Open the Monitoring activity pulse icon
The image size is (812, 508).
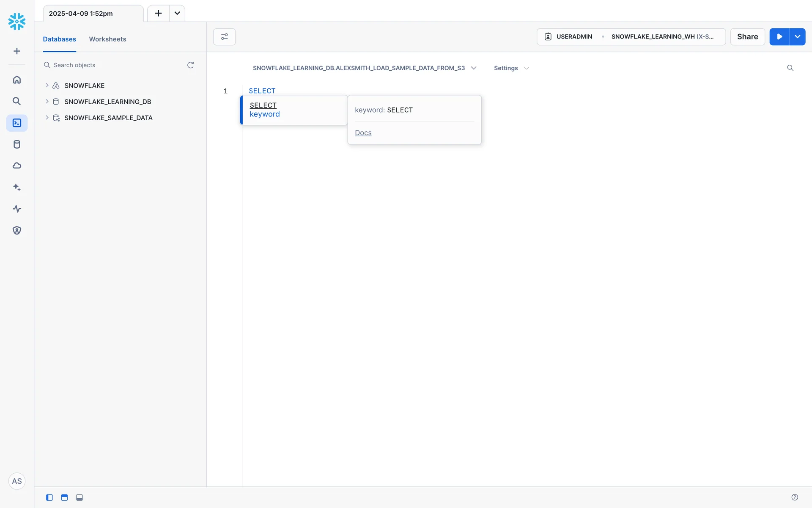point(17,209)
